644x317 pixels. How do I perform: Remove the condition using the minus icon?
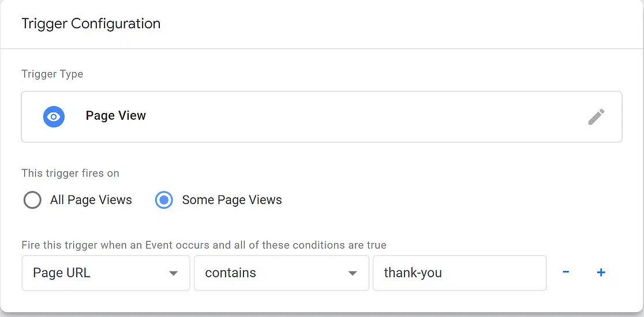pyautogui.click(x=566, y=272)
